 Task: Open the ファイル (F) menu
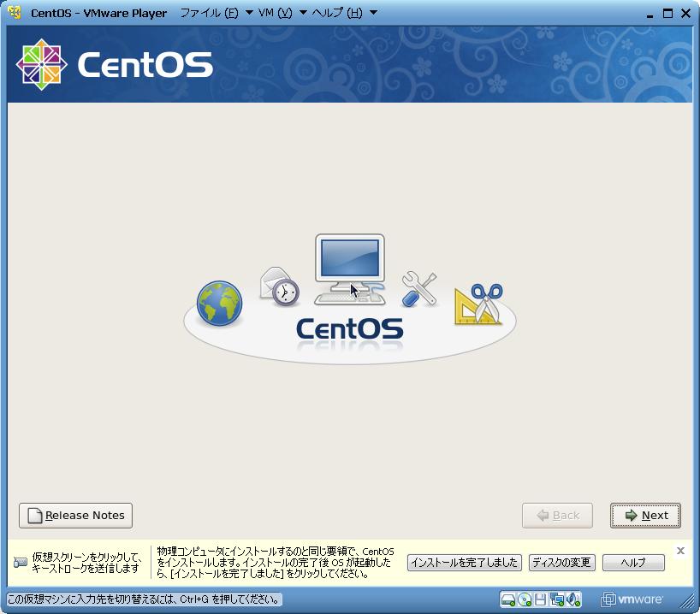[x=209, y=13]
